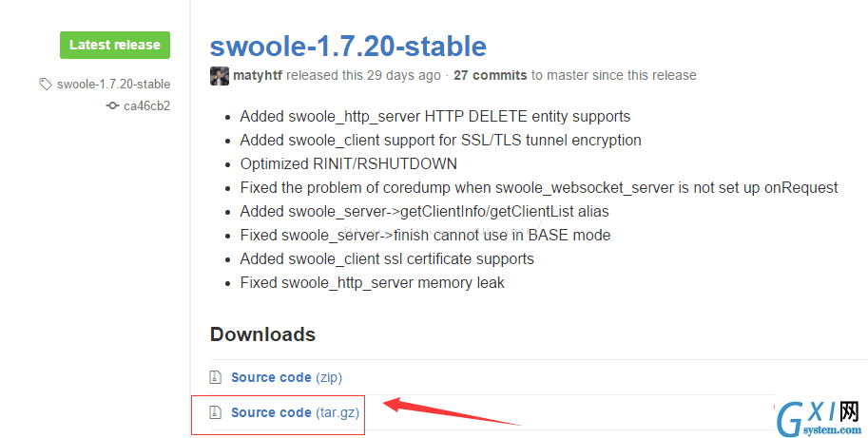
Task: Click the tag icon beside swoole-1.7.20-stable
Action: [x=46, y=84]
